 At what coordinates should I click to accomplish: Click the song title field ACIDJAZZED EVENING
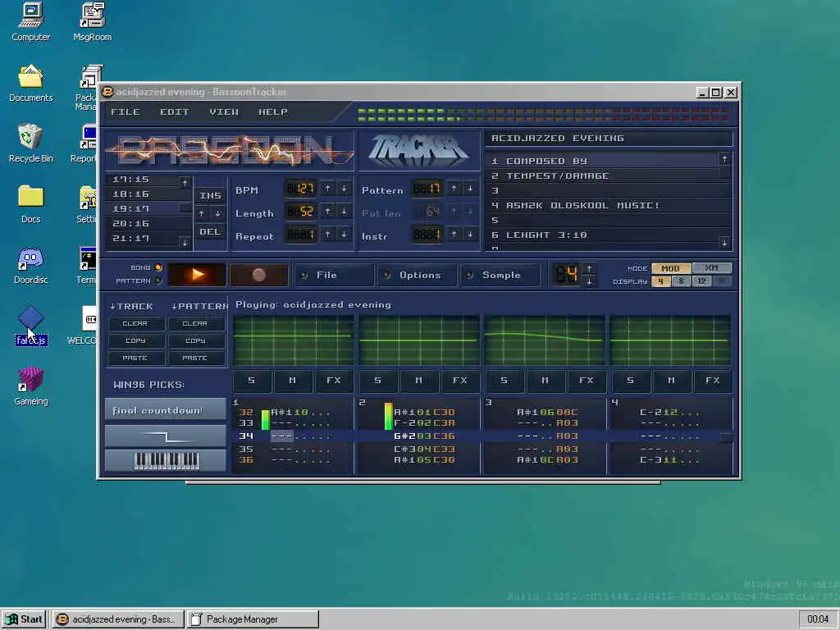[609, 138]
